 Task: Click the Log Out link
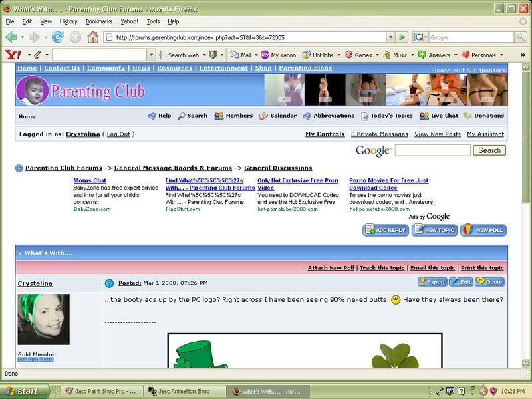point(118,134)
